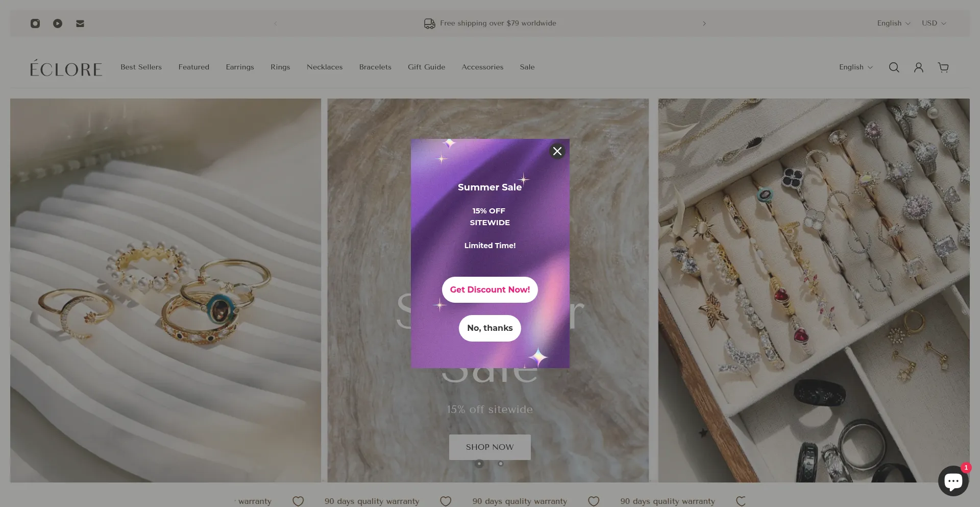Click the ÉCLORE logo

click(x=66, y=68)
